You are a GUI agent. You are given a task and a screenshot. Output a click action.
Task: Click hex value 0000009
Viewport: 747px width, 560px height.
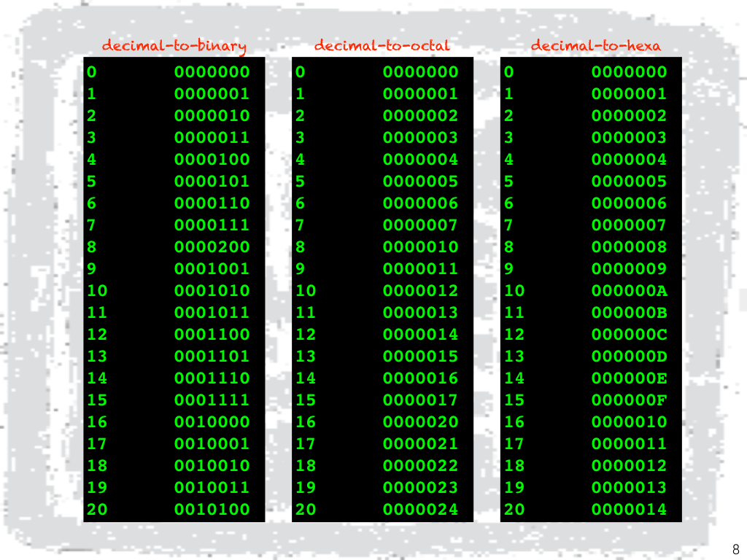[629, 269]
